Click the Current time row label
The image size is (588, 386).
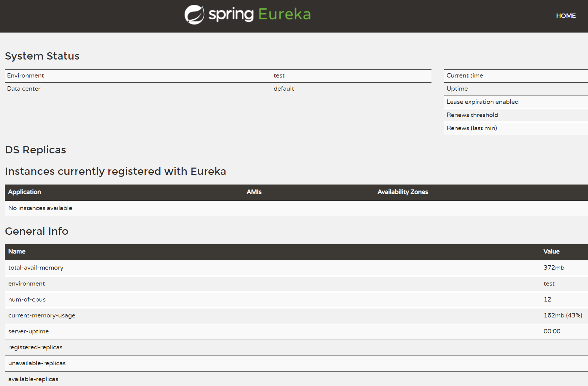click(465, 75)
